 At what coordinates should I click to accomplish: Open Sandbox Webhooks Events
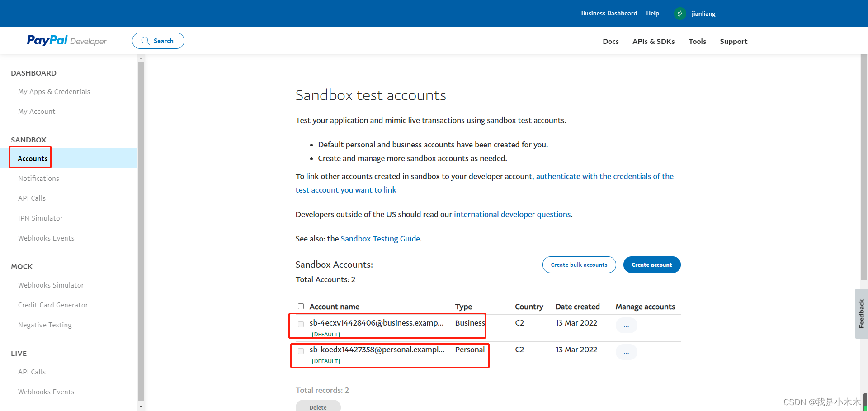tap(46, 238)
